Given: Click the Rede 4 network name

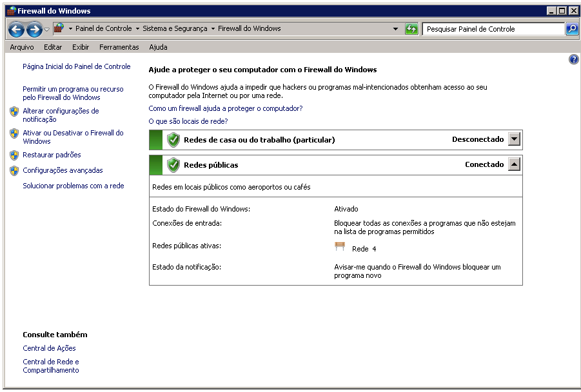Looking at the screenshot, I should point(364,249).
